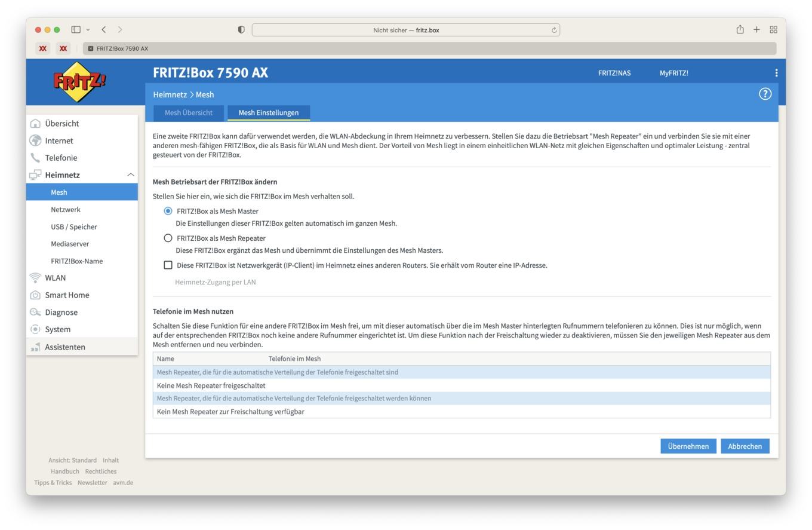Click Kein Mesh Repeater zur Freischaltung verfügbar
This screenshot has height=530, width=812.
462,412
